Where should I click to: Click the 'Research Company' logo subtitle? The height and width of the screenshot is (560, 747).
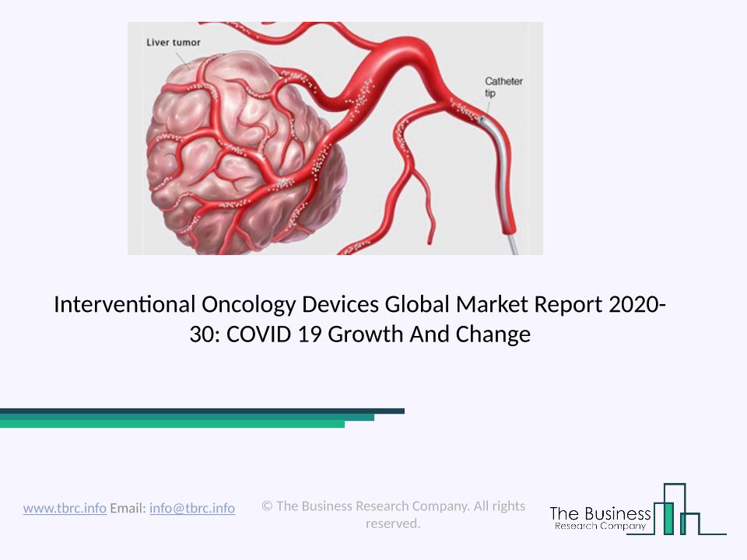600,527
